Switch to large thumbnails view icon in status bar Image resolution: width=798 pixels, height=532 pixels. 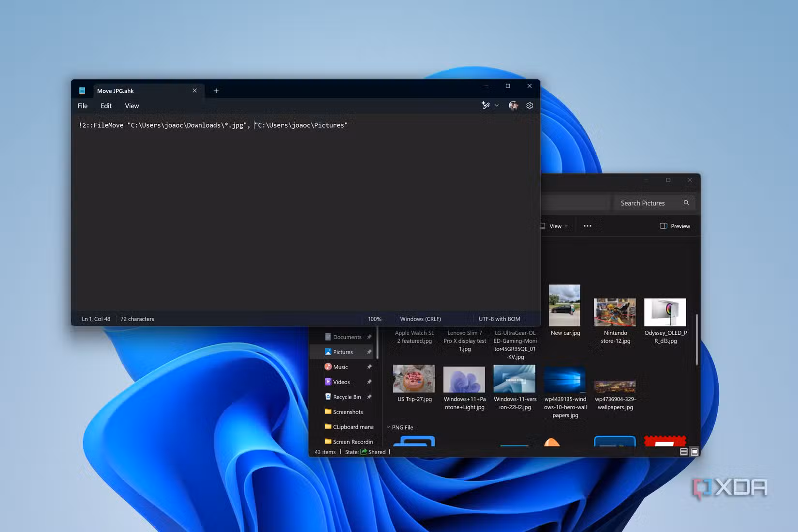[x=695, y=452]
